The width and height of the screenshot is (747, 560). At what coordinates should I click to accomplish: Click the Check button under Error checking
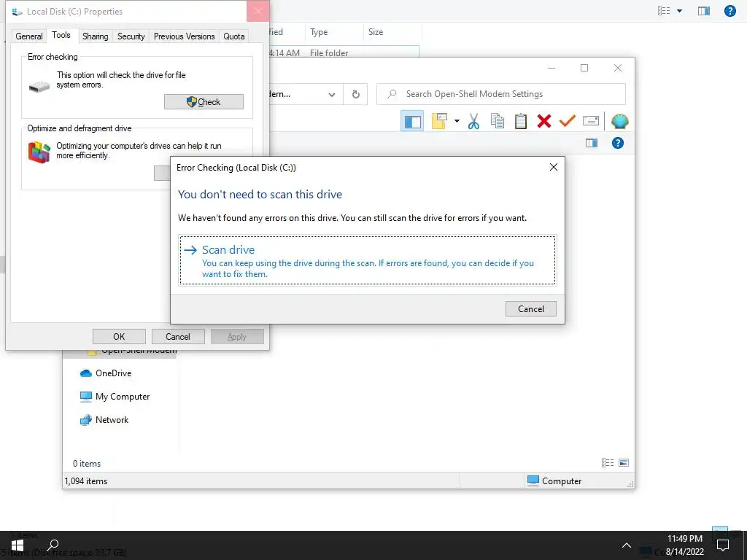[204, 102]
